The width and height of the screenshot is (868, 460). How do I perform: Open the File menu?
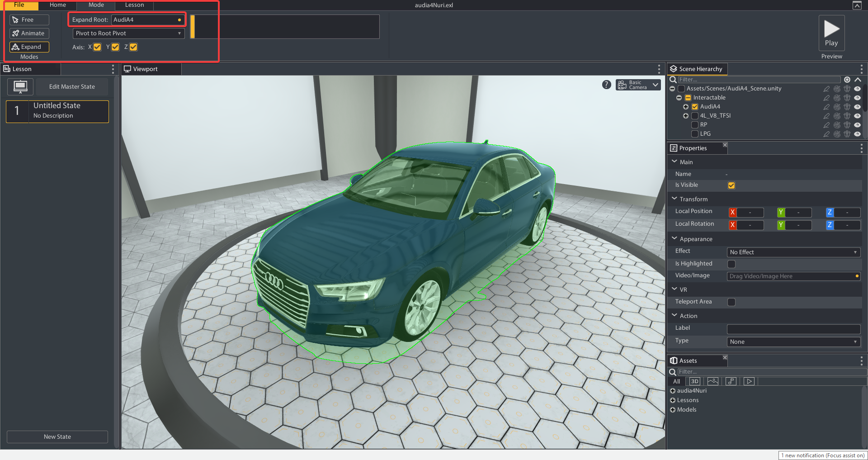(19, 5)
